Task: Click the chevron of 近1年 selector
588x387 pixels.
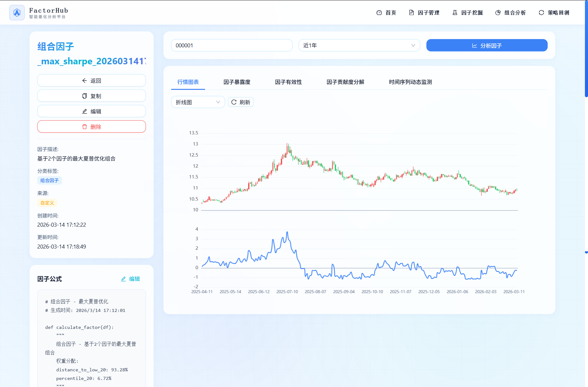Action: pos(413,45)
